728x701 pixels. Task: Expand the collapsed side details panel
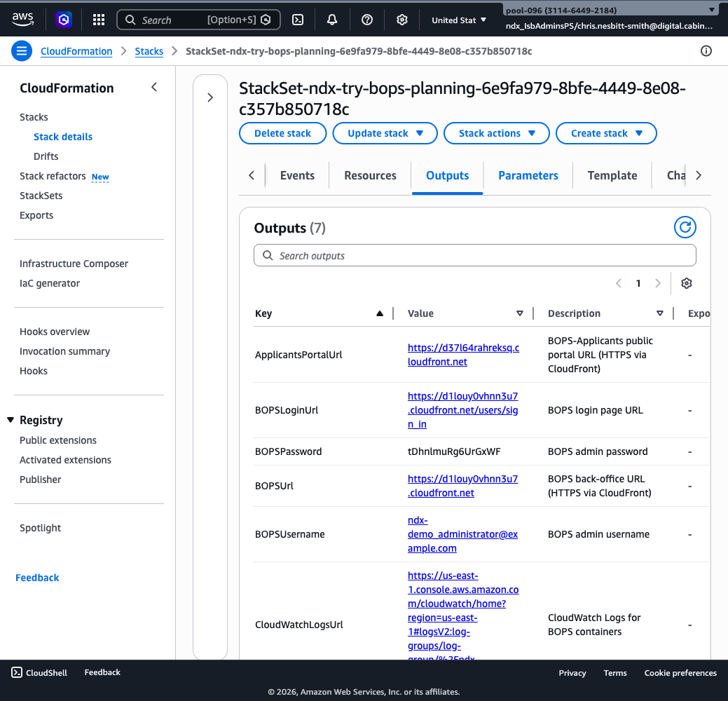coord(210,97)
